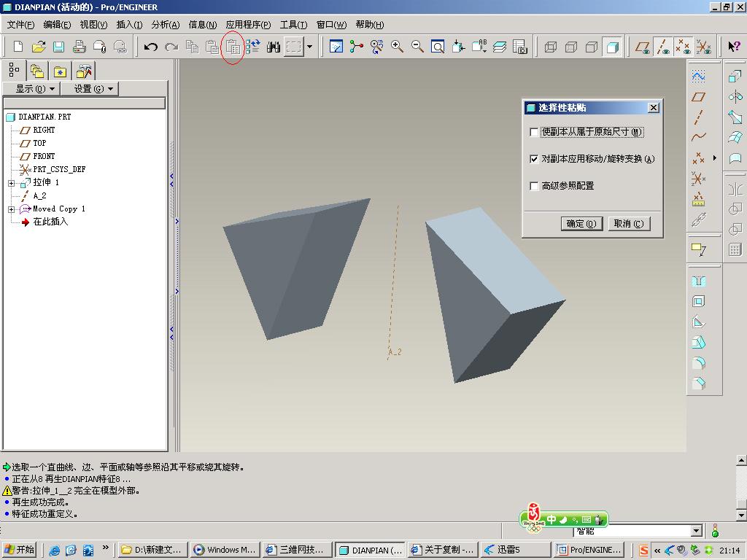Check 高级参照配置 option
This screenshot has width=747, height=560.
click(534, 186)
